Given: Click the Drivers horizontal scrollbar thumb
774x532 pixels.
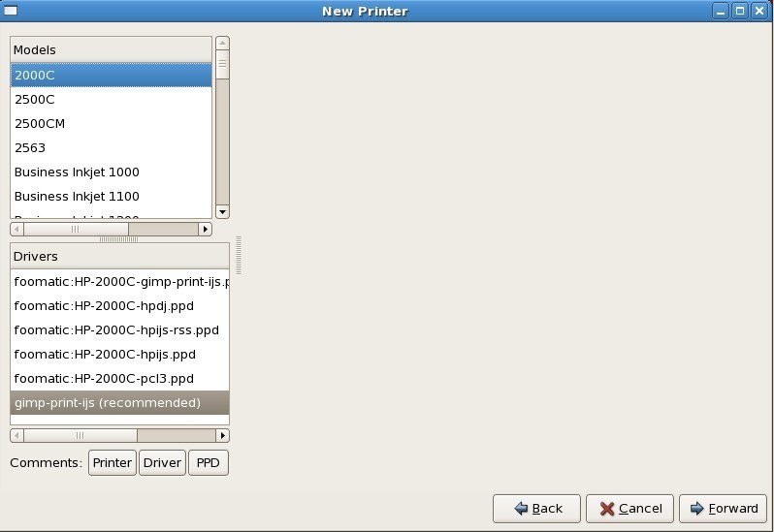Looking at the screenshot, I should click(x=81, y=435).
